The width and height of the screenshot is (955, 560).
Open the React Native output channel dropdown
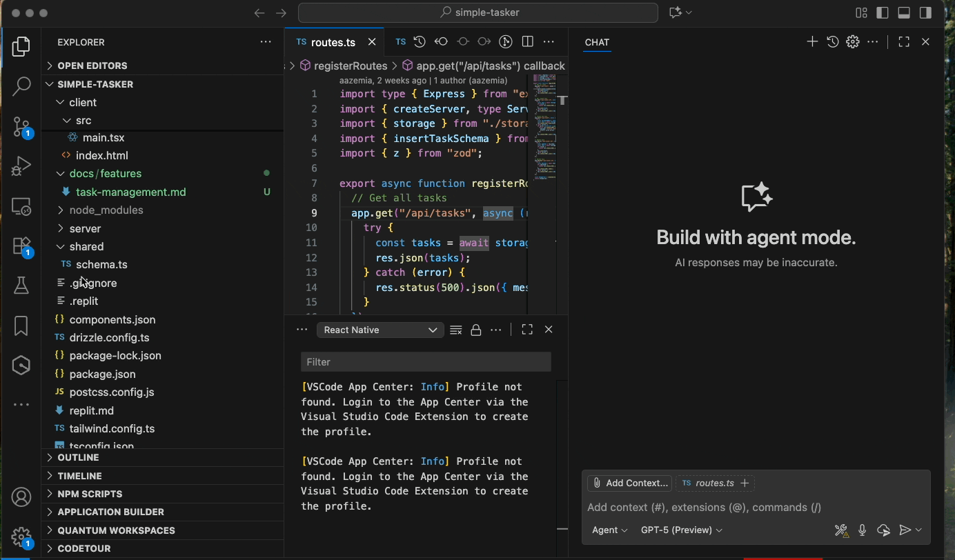tap(380, 330)
